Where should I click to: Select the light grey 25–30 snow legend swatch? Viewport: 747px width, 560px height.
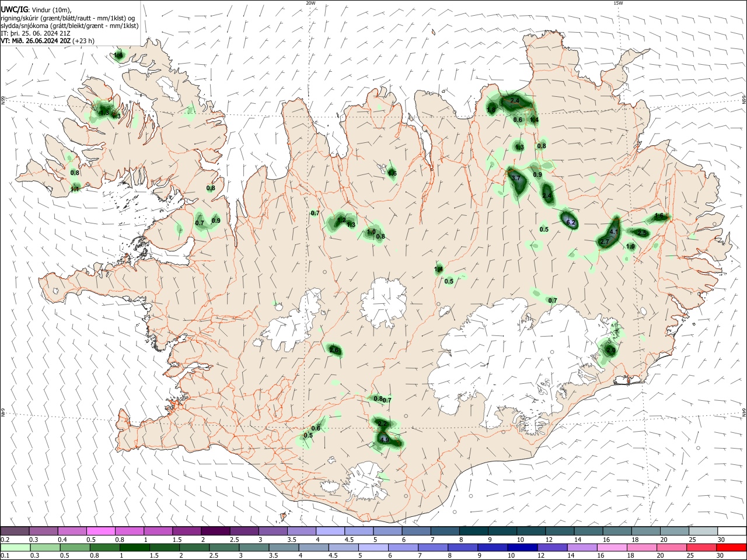(703, 531)
